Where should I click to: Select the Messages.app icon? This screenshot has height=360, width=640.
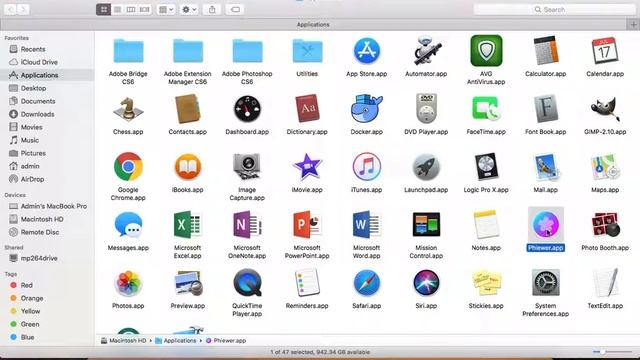(x=128, y=224)
